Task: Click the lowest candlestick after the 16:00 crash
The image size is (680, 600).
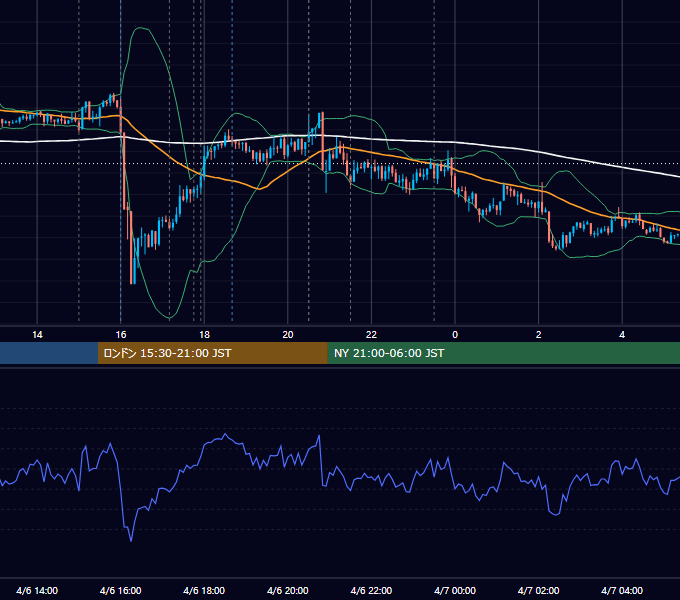Action: pos(131,247)
